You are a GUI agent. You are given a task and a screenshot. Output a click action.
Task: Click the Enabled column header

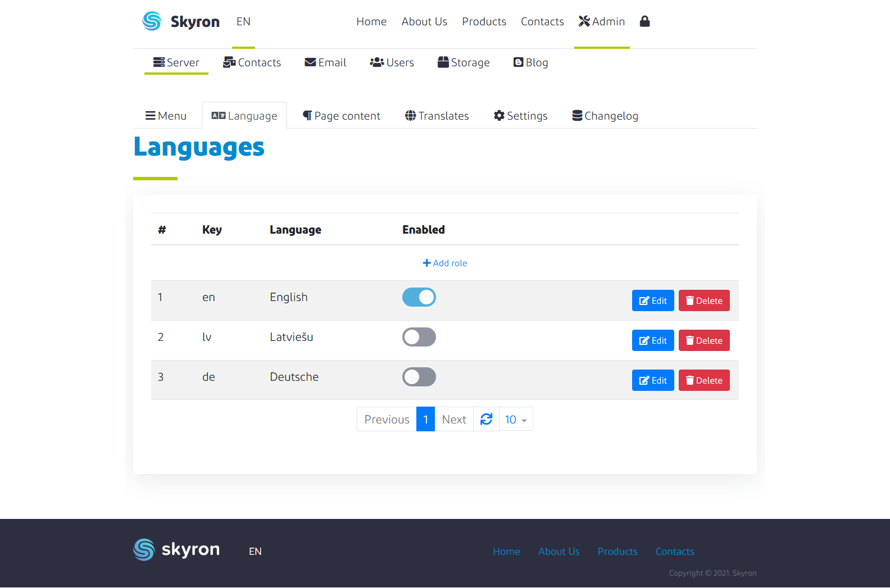(x=424, y=230)
